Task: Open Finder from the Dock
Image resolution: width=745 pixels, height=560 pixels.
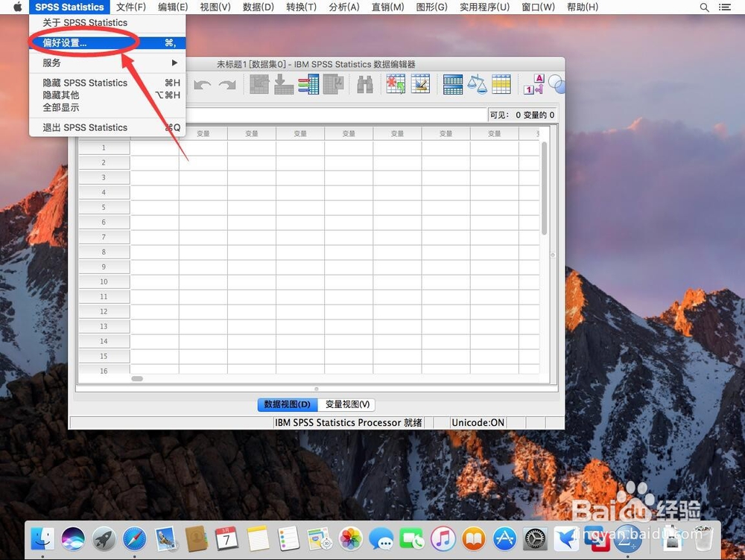Action: pos(42,538)
